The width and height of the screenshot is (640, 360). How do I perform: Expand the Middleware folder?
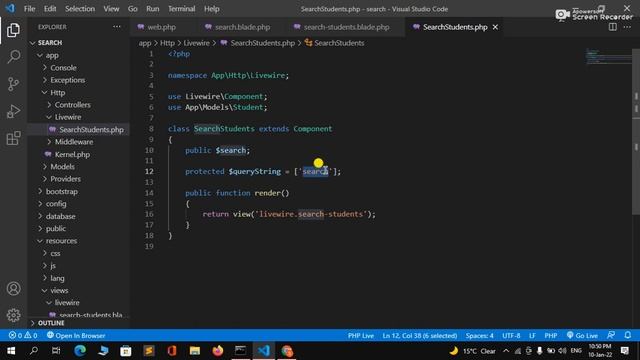point(74,142)
